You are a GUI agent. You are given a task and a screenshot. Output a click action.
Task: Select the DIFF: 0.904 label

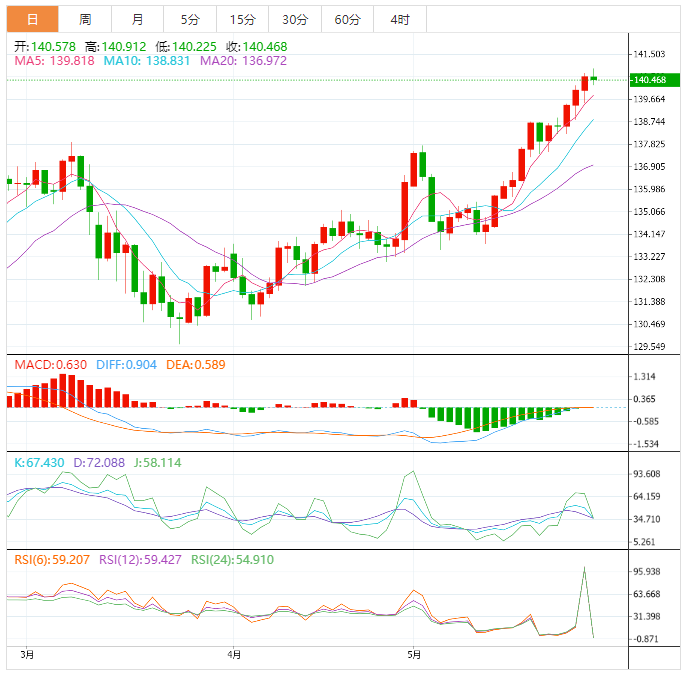127,365
